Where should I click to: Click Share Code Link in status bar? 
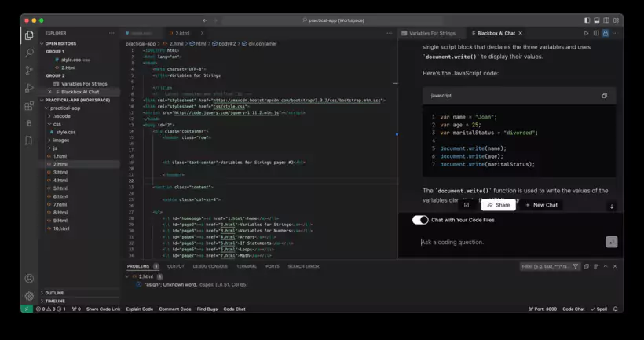click(103, 309)
